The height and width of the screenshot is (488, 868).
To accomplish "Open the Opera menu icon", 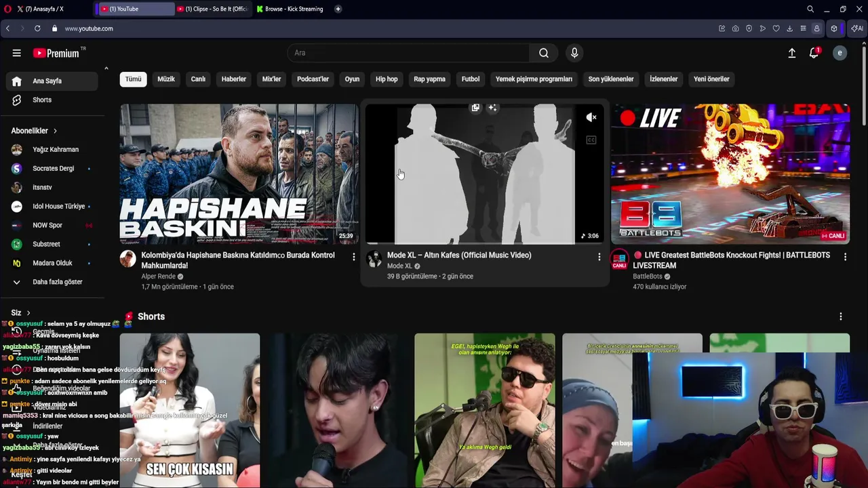I will [x=8, y=9].
